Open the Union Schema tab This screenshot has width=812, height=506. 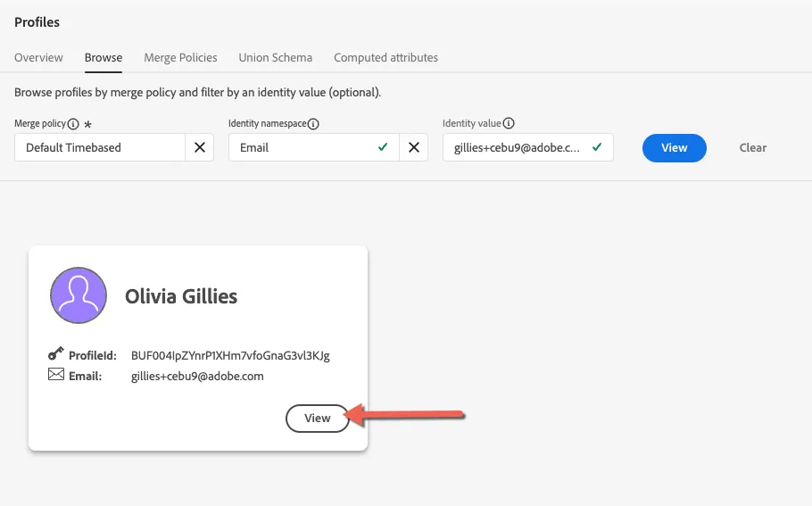tap(275, 57)
